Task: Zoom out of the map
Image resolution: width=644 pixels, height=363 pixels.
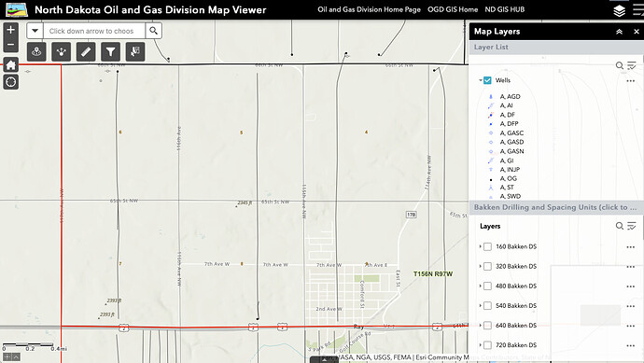Action: (x=10, y=45)
